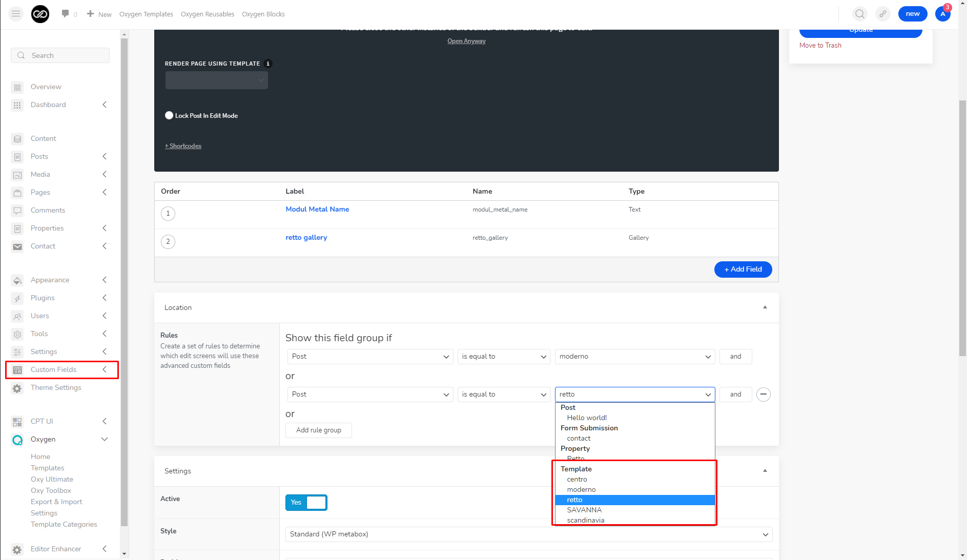
Task: Click the Move to Trash link
Action: (820, 46)
